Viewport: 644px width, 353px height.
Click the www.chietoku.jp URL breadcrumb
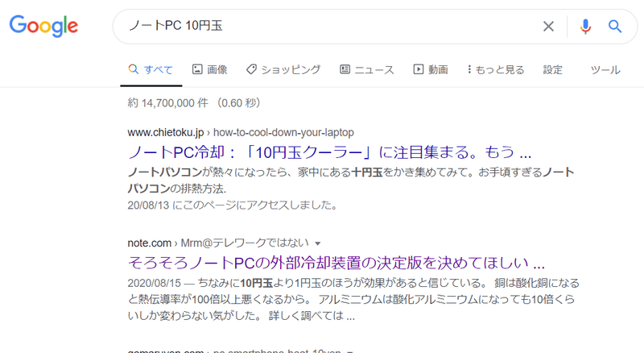point(240,132)
